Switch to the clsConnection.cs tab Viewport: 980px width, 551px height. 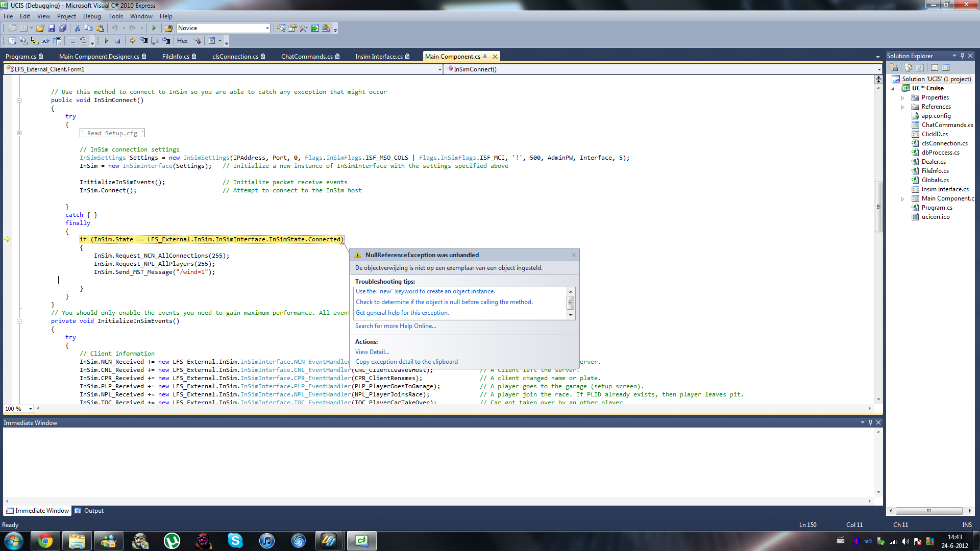pos(235,57)
